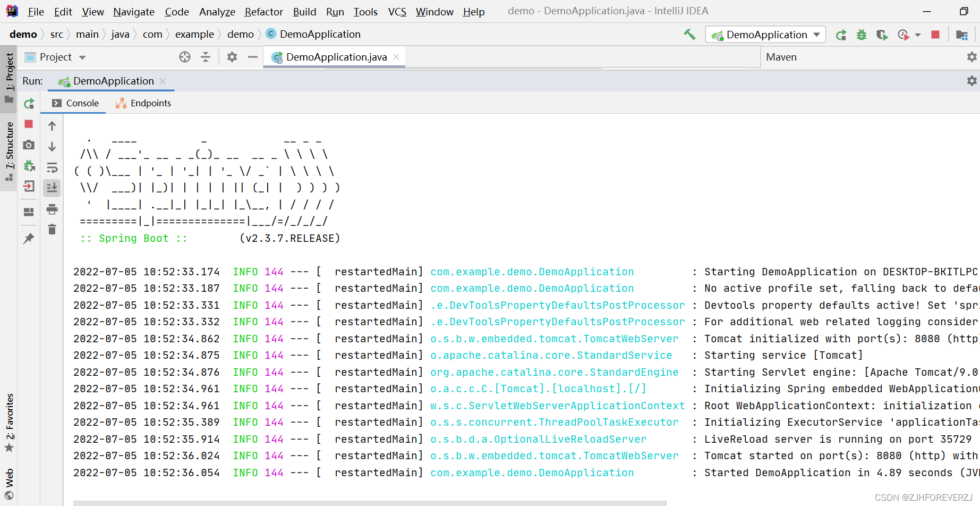The height and width of the screenshot is (506, 980).
Task: Open the Refactor menu
Action: [264, 12]
